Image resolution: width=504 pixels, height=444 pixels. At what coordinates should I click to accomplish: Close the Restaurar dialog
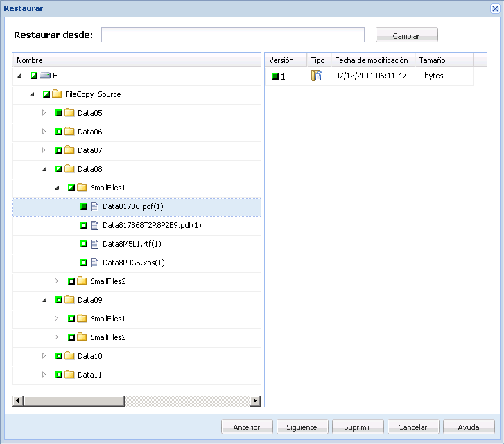pyautogui.click(x=495, y=9)
